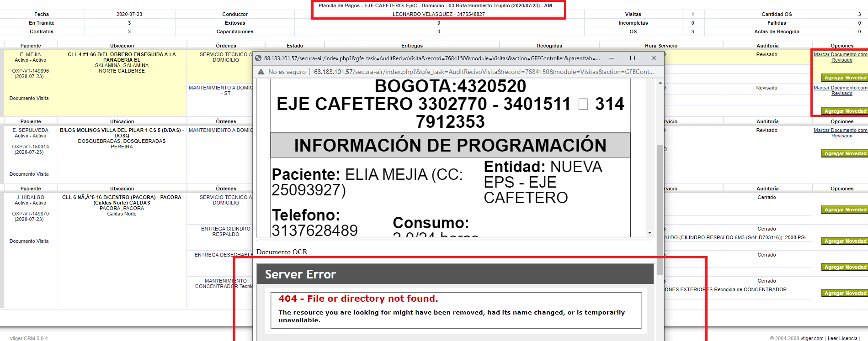Click 'MANTENIMIENTO CONCENTRADOR' order
Screen dimensions: 868x341
tap(224, 283)
